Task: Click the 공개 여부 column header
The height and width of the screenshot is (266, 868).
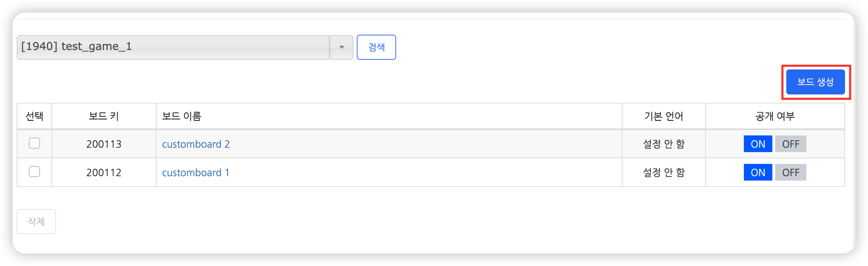Action: [775, 116]
